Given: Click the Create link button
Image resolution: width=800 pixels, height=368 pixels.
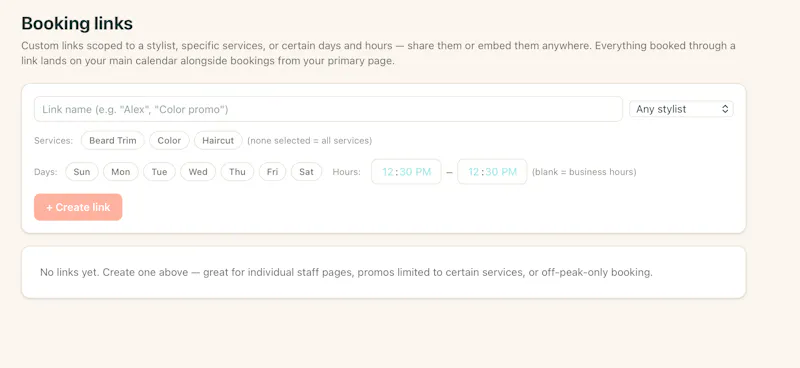Looking at the screenshot, I should pos(78,207).
